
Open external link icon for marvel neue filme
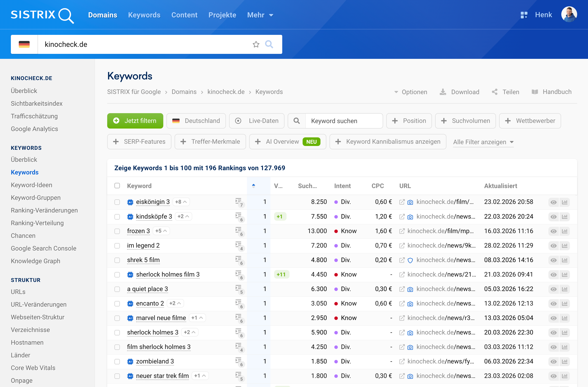402,318
